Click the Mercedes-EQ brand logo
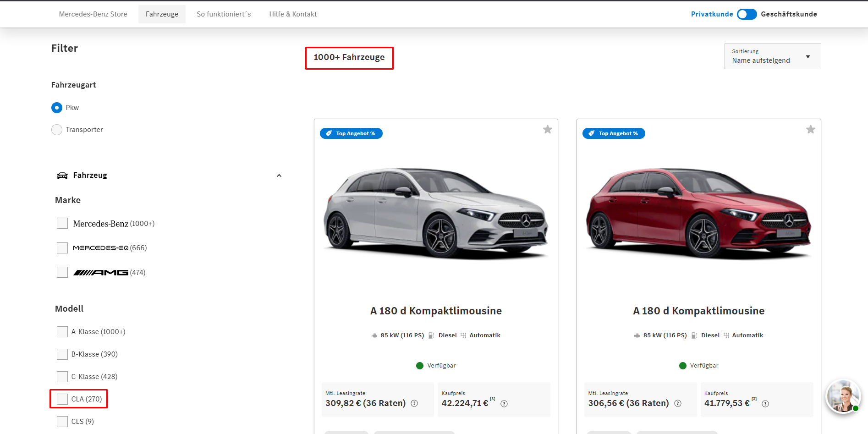 (x=101, y=248)
